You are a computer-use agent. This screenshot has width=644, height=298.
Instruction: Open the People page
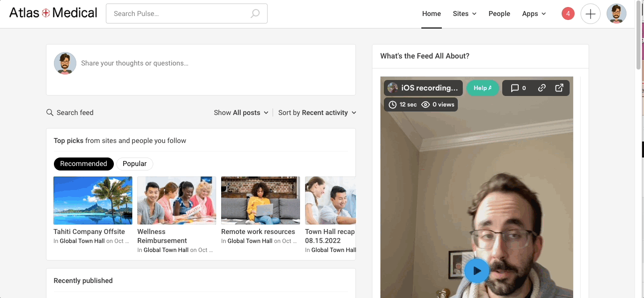coord(499,13)
